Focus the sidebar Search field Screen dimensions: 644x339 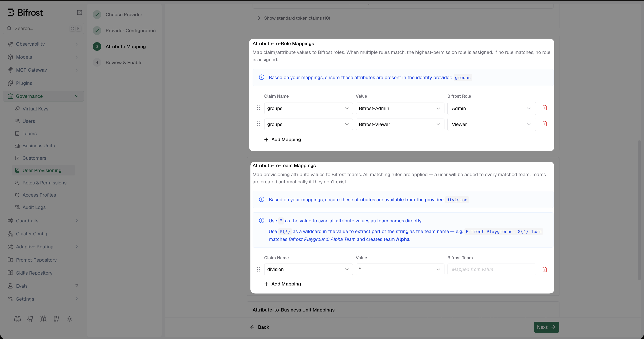[43, 29]
